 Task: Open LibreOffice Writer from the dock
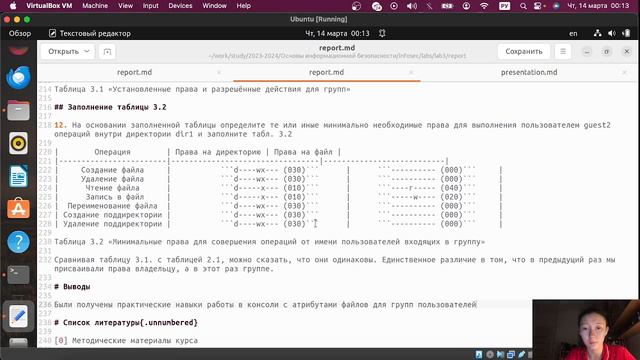click(x=18, y=176)
